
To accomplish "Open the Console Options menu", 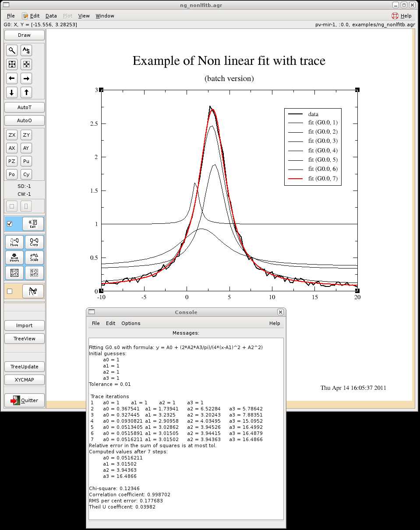I will click(x=131, y=323).
